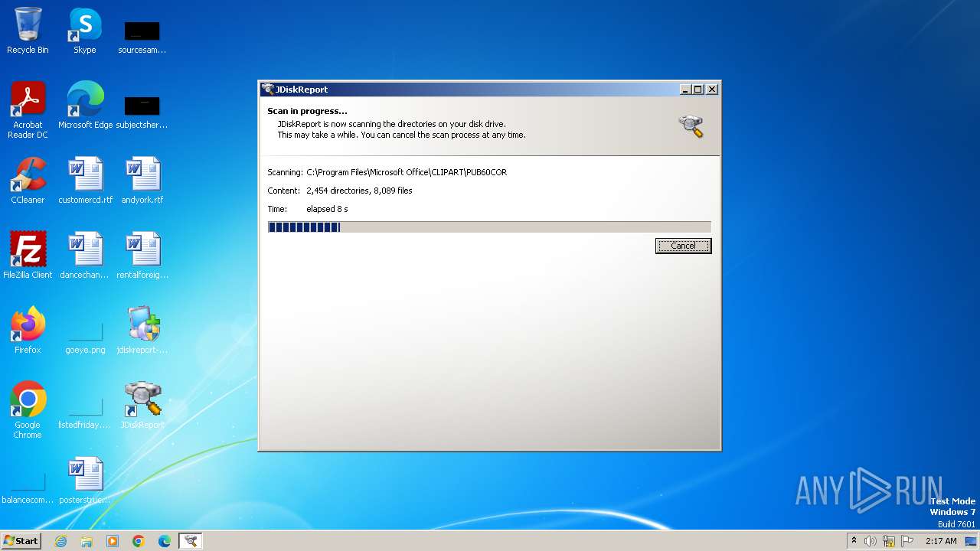
Task: Select the dancechan document icon
Action: (x=85, y=256)
